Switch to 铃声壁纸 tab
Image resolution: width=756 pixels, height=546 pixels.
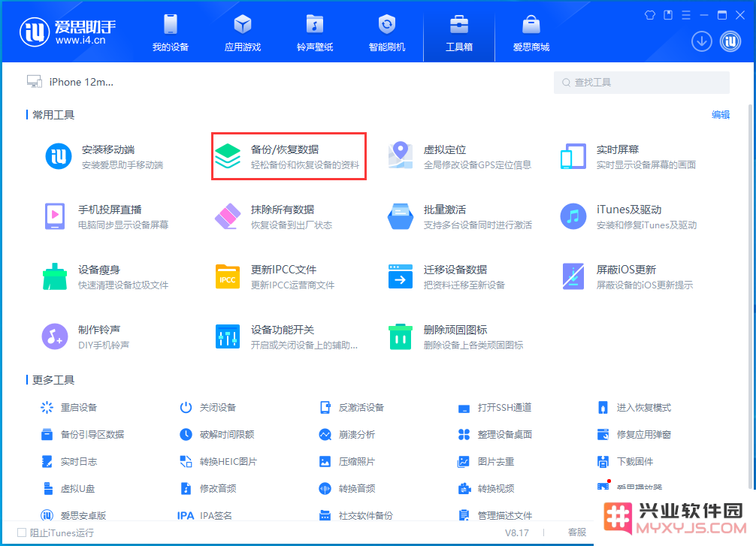[315, 33]
